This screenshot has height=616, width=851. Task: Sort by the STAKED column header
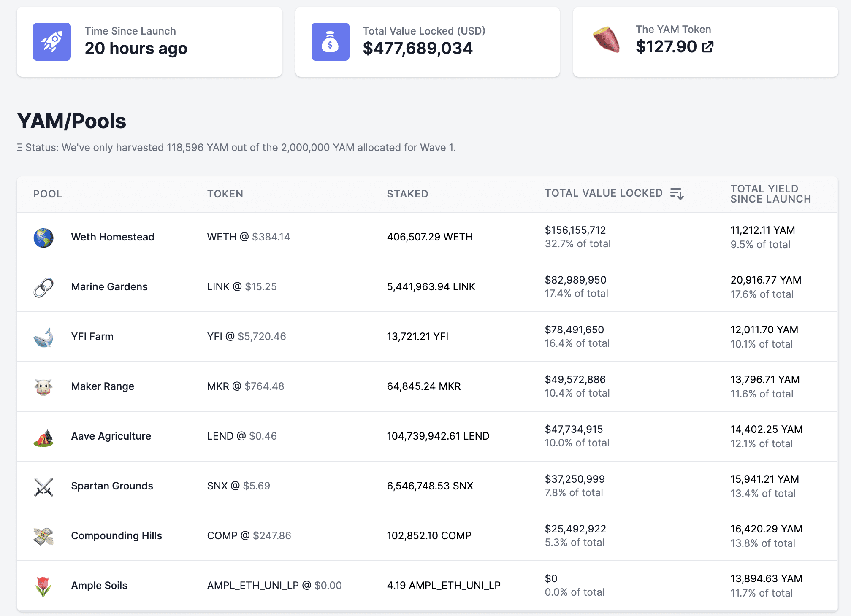tap(408, 194)
